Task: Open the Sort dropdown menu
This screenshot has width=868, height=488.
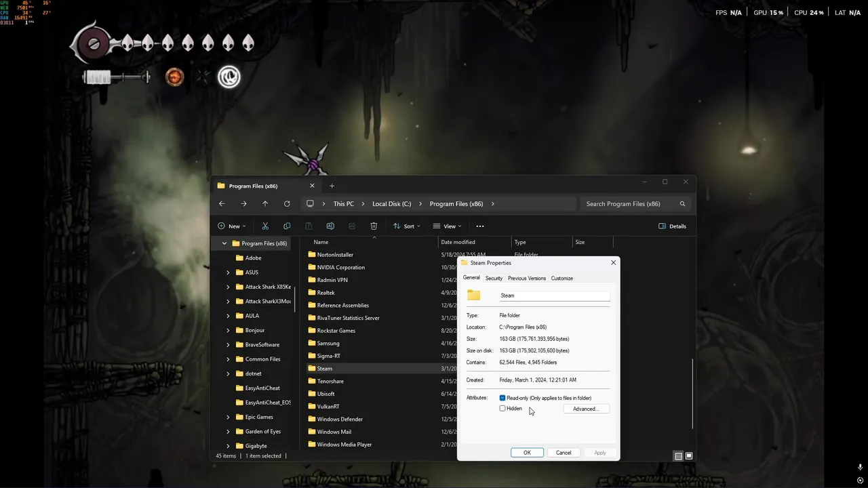Action: 407,226
